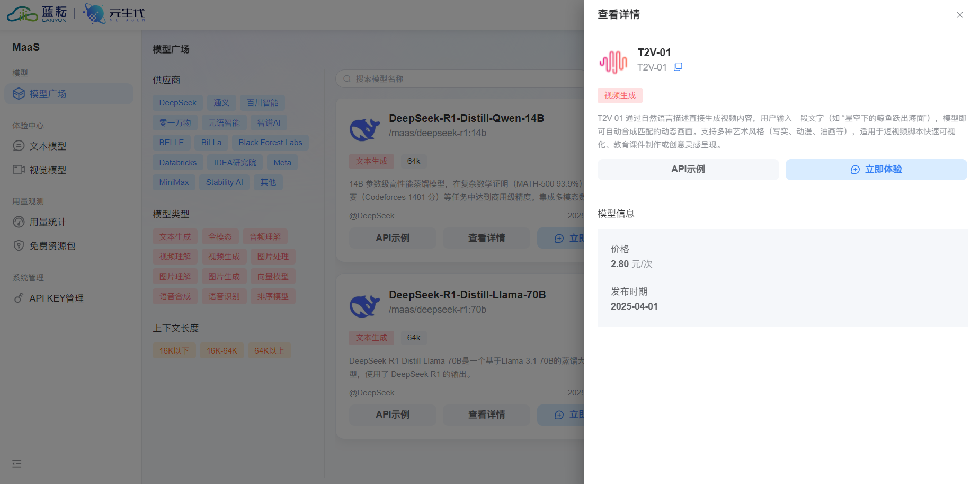Close the 查看详情 detail panel
This screenshot has width=980, height=484.
[959, 15]
